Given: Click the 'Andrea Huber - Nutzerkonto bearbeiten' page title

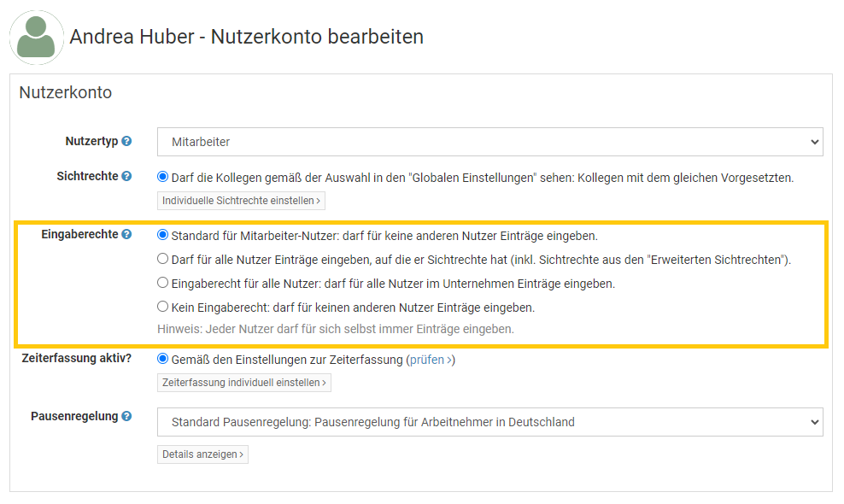Looking at the screenshot, I should (246, 37).
